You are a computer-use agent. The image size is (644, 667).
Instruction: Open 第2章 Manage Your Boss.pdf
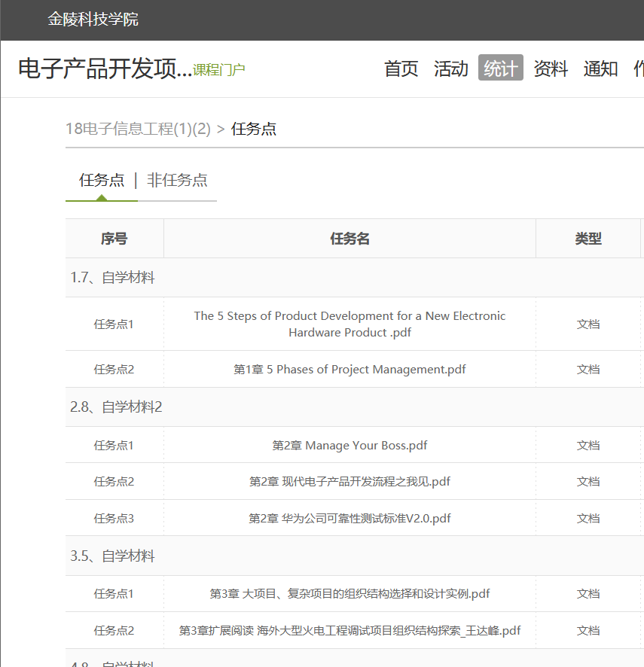pyautogui.click(x=349, y=446)
